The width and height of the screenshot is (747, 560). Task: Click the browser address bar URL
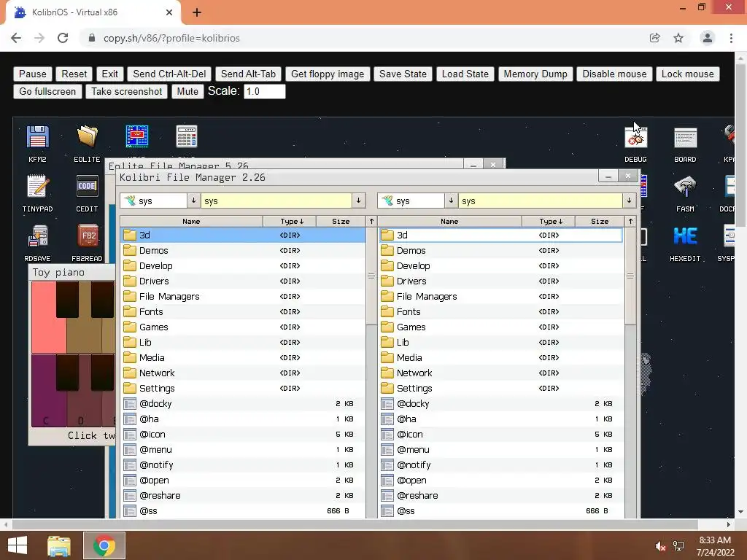click(171, 38)
